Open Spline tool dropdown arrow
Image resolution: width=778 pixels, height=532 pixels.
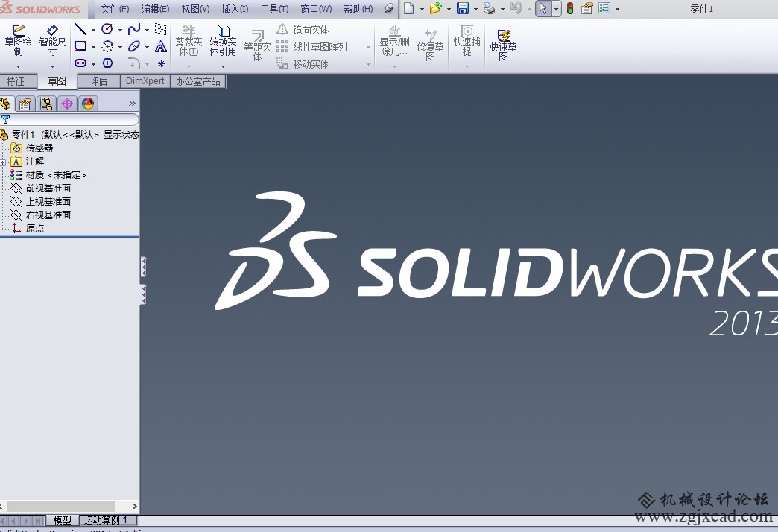coord(147,30)
